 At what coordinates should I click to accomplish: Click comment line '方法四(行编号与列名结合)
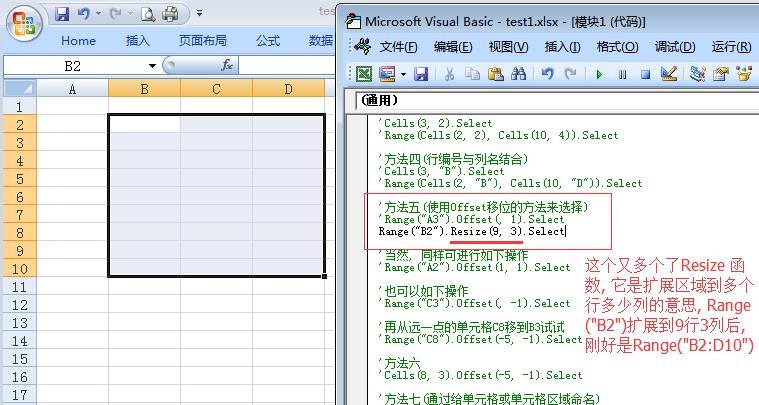pos(453,159)
